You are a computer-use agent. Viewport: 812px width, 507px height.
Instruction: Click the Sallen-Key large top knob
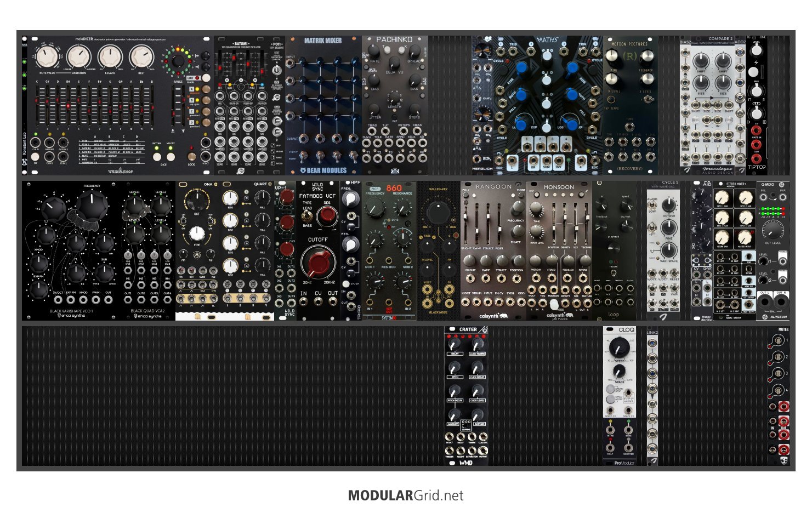pyautogui.click(x=438, y=212)
